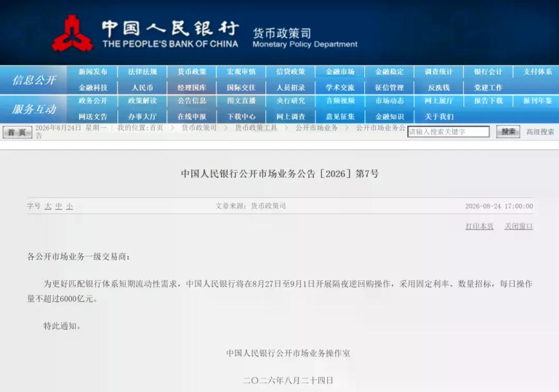Open the 信贷政策 menu item
Viewport: 559px width, 392px height.
[291, 72]
